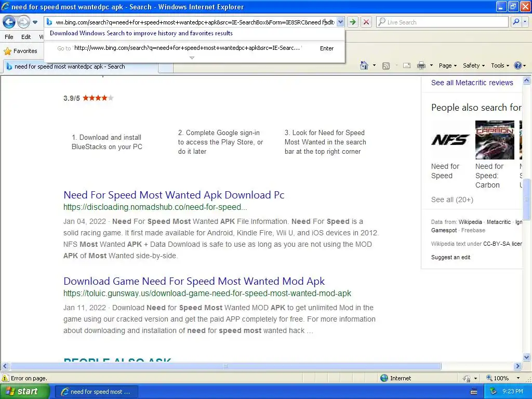Open the Safety menu

pyautogui.click(x=474, y=65)
